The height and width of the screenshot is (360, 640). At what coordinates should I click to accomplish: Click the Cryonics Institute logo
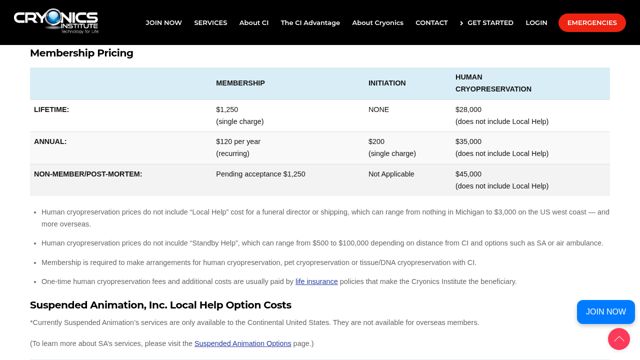click(x=56, y=21)
